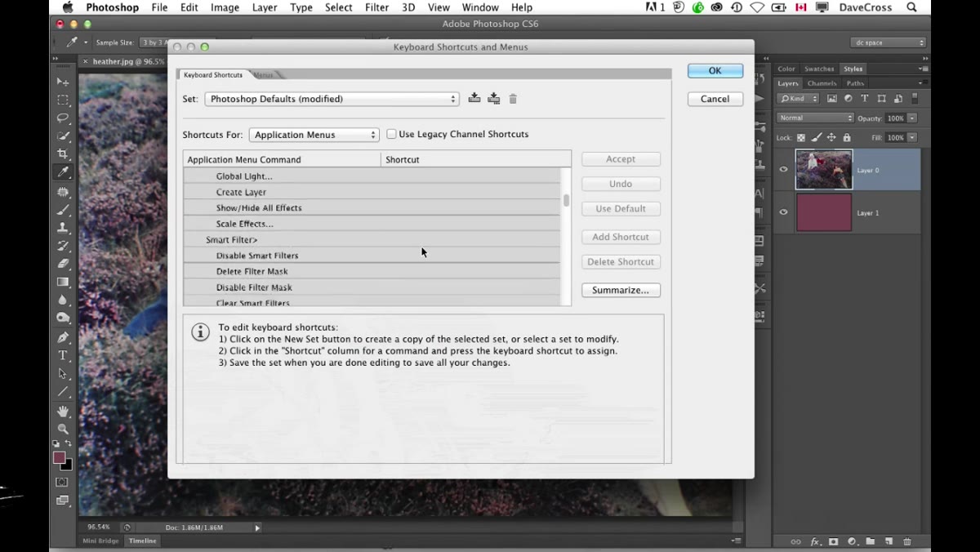Image resolution: width=980 pixels, height=552 pixels.
Task: Click delete shortcut set trash icon
Action: point(513,99)
